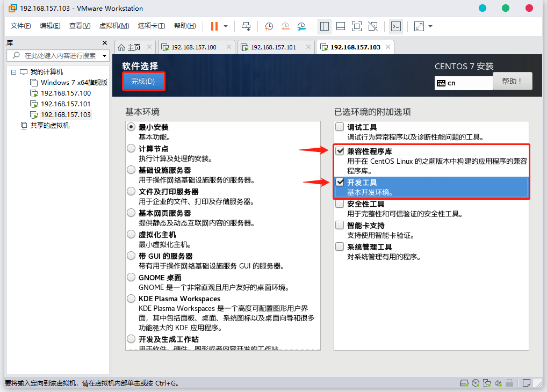Toggle the library sidebar panel icon
Image resolution: width=547 pixels, height=392 pixels.
[325, 26]
